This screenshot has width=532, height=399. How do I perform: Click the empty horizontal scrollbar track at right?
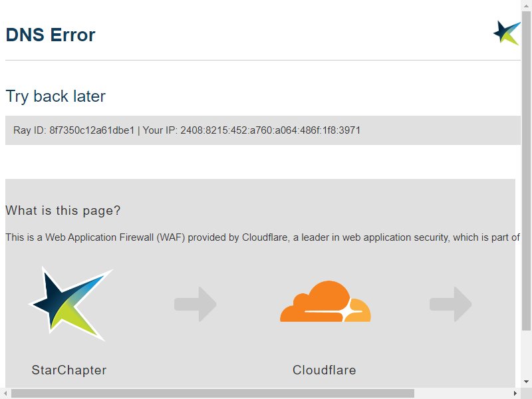click(462, 393)
